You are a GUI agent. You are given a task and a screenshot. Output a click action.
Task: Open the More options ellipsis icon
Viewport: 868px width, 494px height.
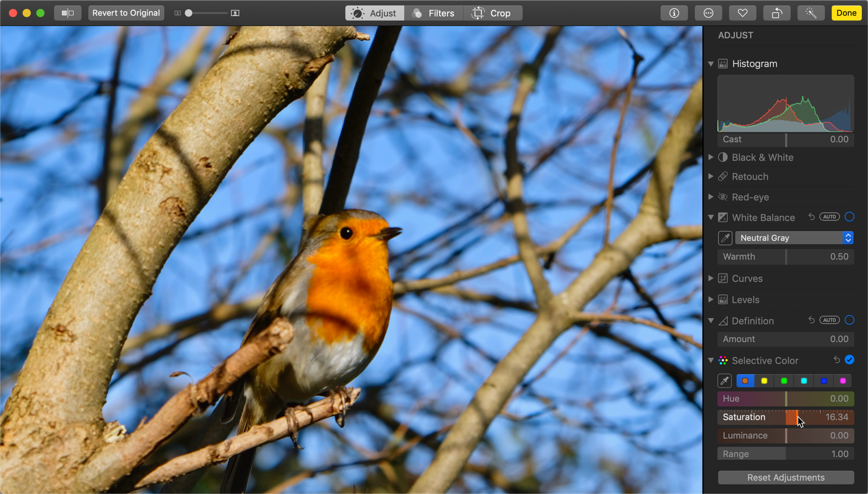pos(708,13)
